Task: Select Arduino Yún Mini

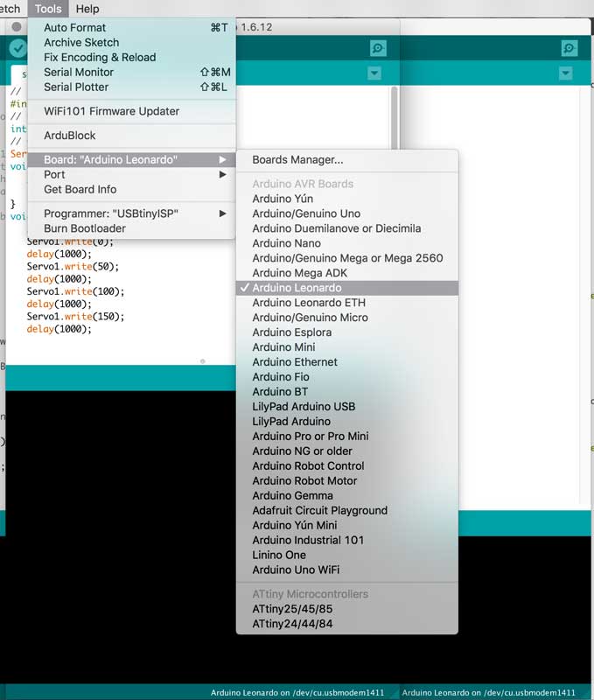Action: pos(347,525)
